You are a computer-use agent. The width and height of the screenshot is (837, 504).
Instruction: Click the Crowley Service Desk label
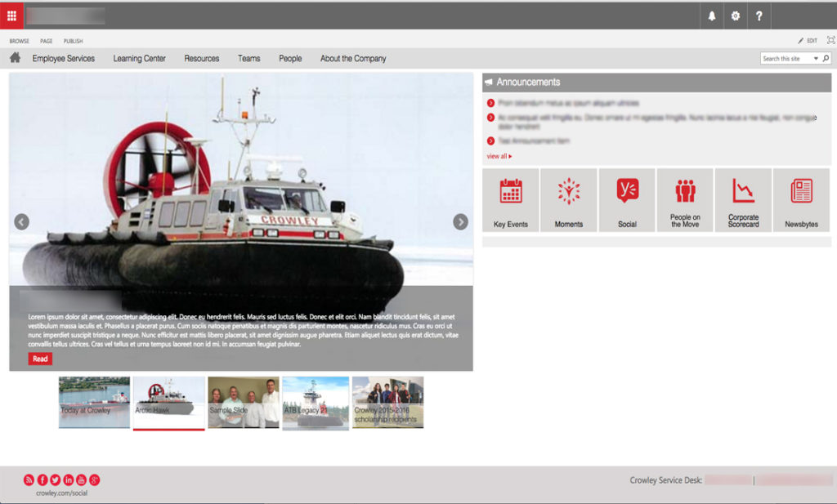coord(665,480)
